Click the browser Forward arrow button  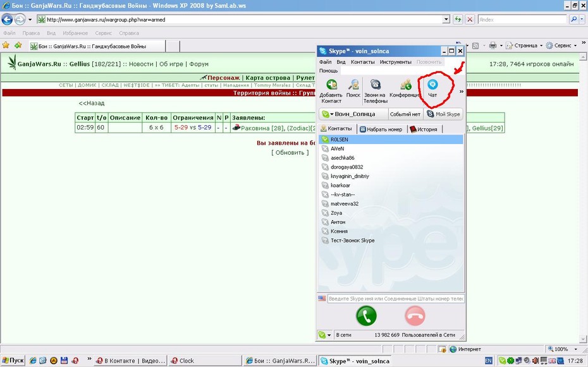(x=20, y=19)
